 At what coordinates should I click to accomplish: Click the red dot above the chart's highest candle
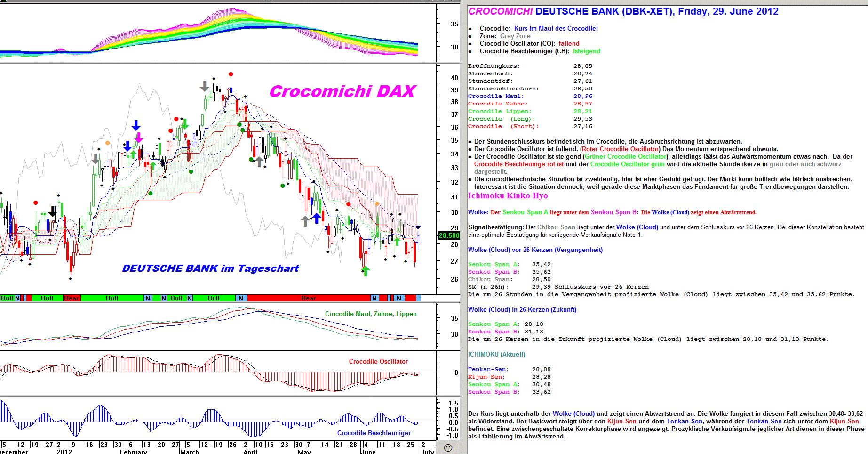(x=231, y=74)
